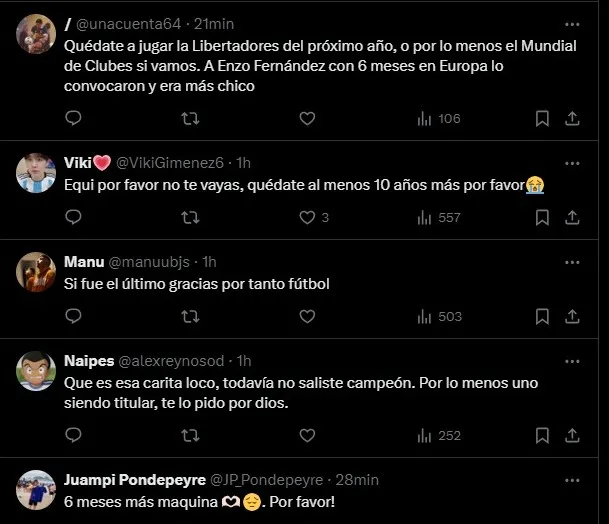
Task: Open Manu's profile picture
Action: click(x=36, y=272)
